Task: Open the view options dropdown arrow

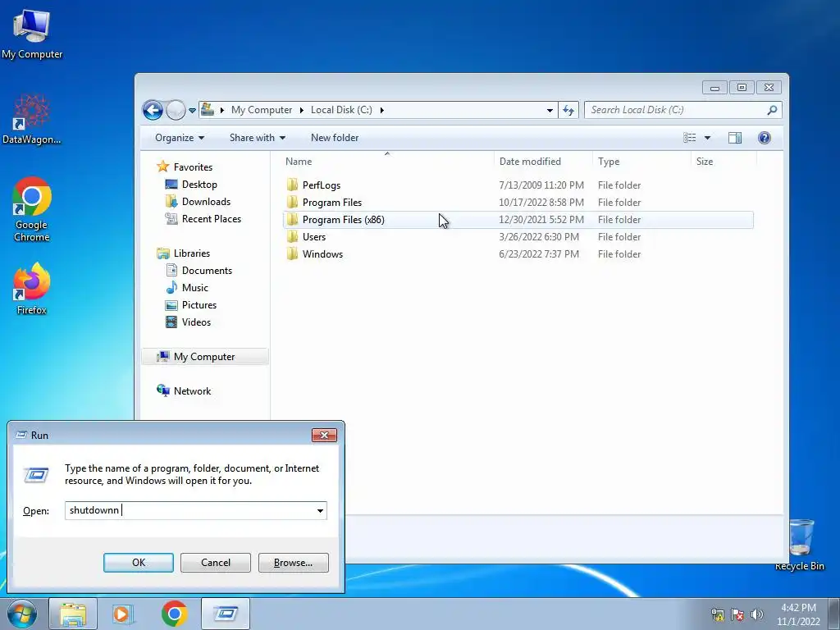Action: pos(707,138)
